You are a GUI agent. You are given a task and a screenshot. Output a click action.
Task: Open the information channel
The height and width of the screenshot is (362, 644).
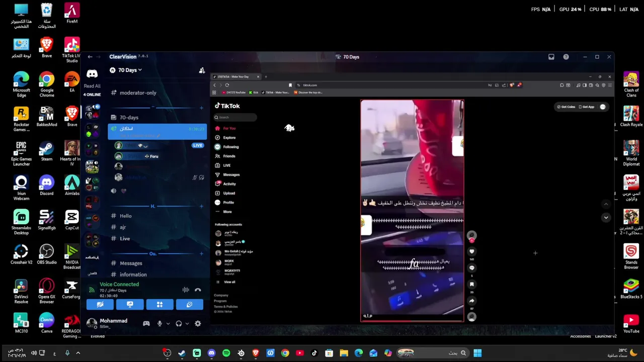point(133,275)
